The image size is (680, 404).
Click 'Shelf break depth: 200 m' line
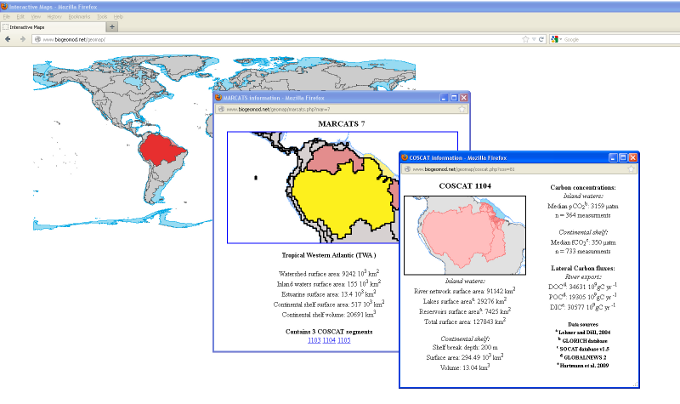[x=465, y=348]
